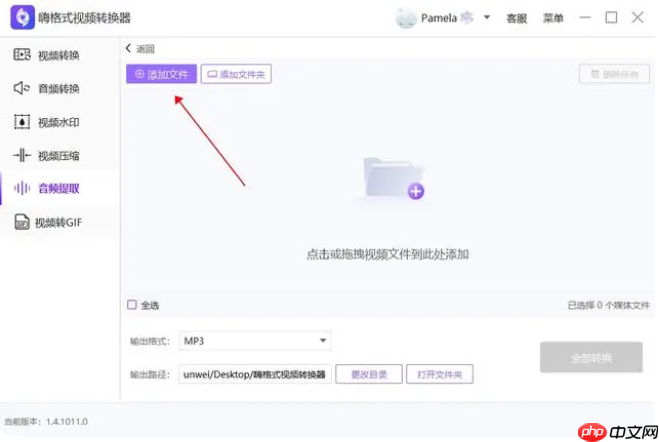Image resolution: width=659 pixels, height=442 pixels.
Task: Click the delete-all button at top right
Action: (614, 74)
